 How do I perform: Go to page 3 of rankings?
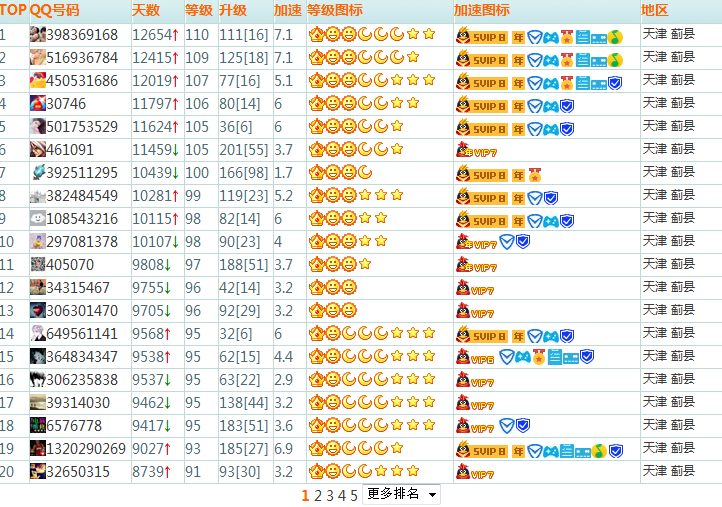pos(330,495)
